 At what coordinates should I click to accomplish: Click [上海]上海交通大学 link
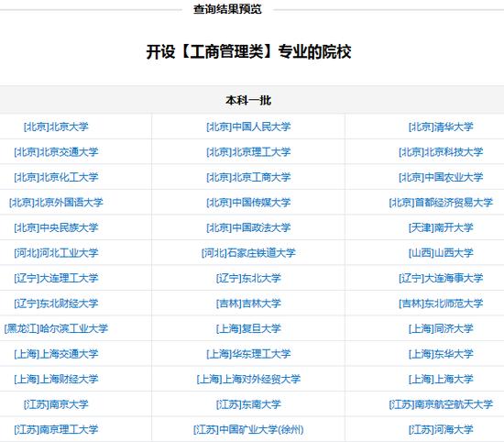56,354
